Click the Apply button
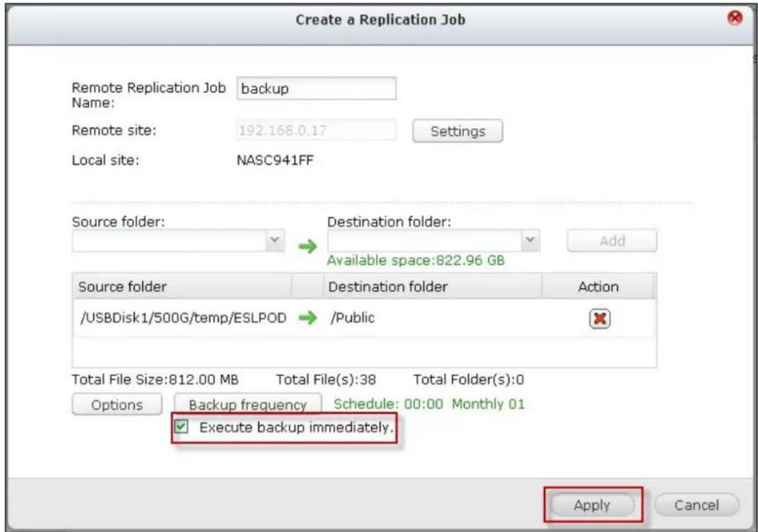Image resolution: width=758 pixels, height=532 pixels. (592, 505)
